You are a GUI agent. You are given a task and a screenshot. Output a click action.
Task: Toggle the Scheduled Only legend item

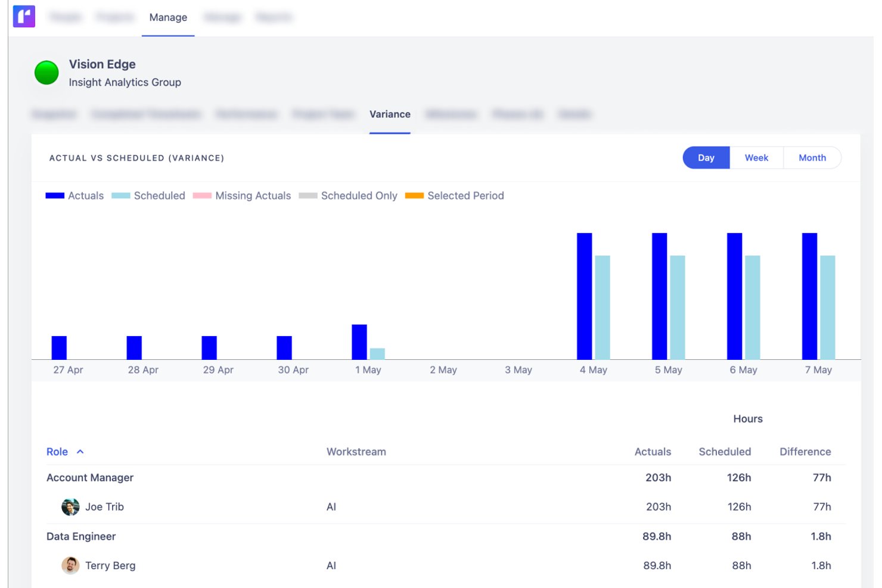pyautogui.click(x=348, y=195)
